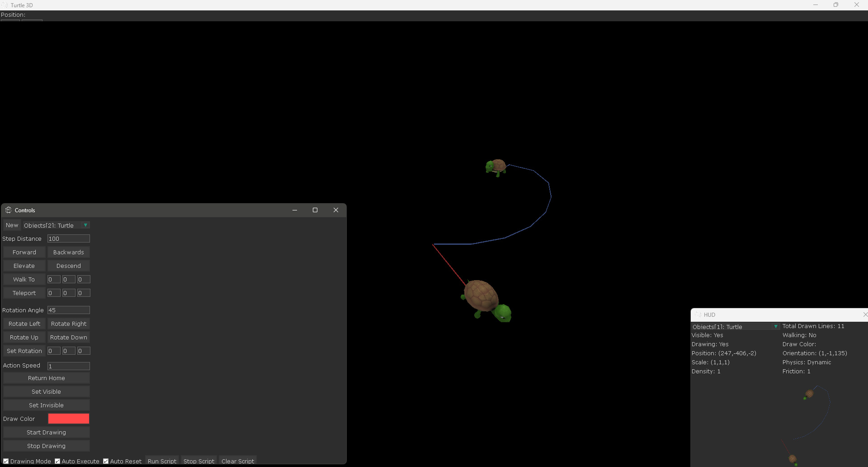868x467 pixels.
Task: Click the third Walk To coordinate field
Action: tap(84, 280)
